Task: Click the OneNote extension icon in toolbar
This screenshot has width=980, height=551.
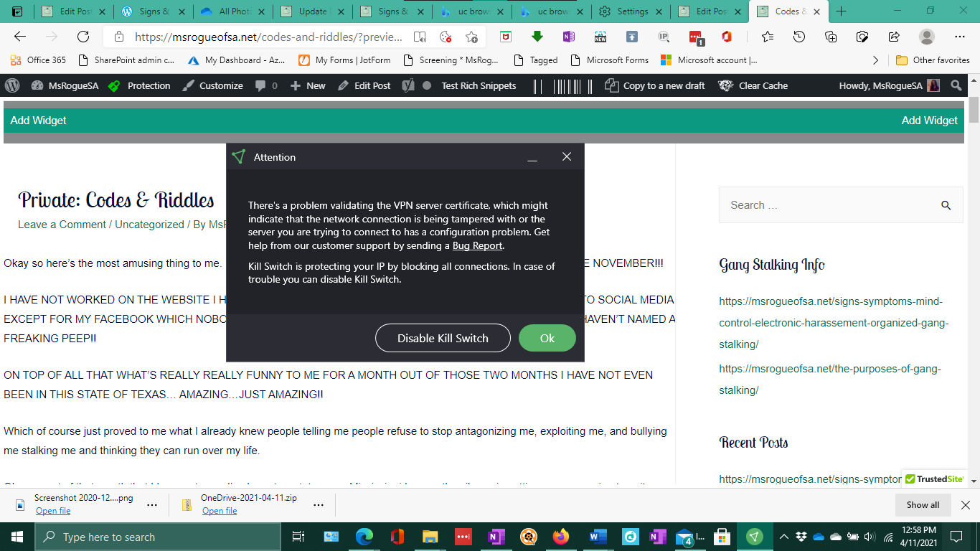Action: coord(569,37)
